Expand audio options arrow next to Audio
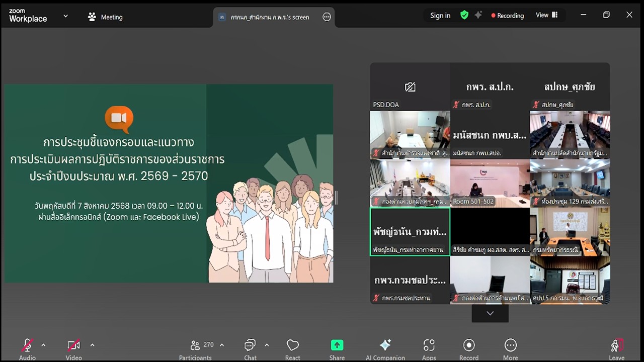This screenshot has height=362, width=644. (43, 345)
